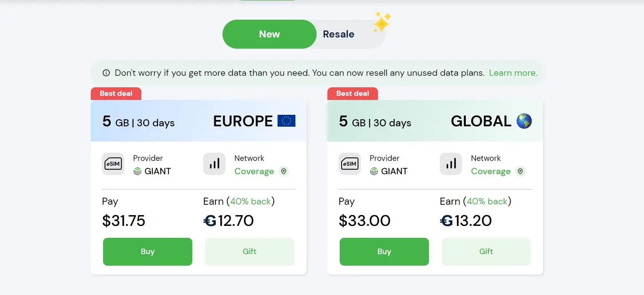Open Coverage link in the Global card

pos(491,171)
